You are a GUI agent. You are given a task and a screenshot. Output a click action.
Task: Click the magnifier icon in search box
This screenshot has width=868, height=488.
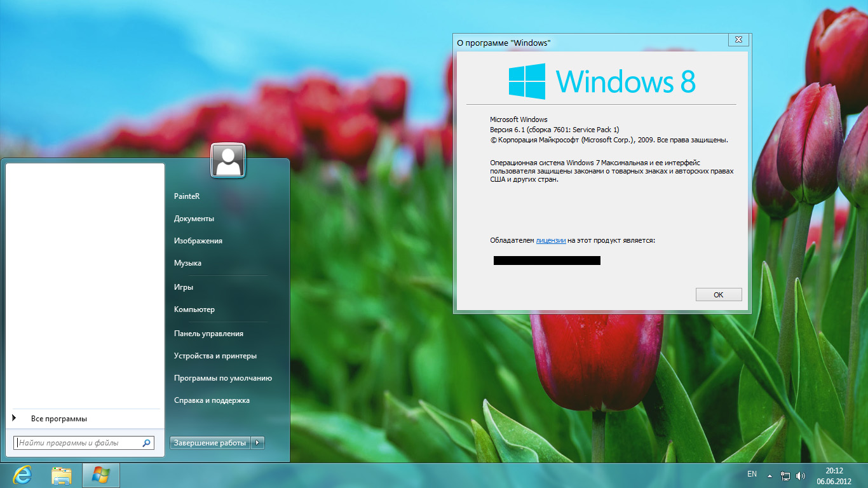click(146, 443)
